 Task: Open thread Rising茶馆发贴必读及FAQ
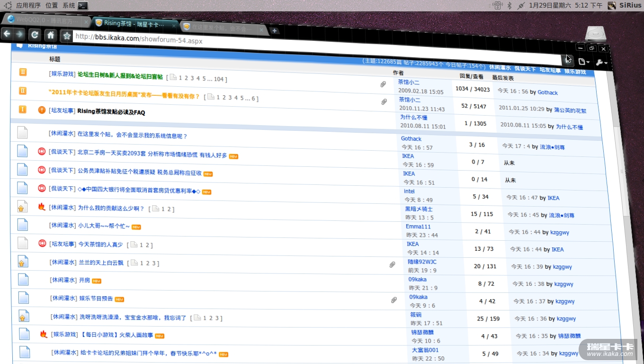pyautogui.click(x=111, y=112)
